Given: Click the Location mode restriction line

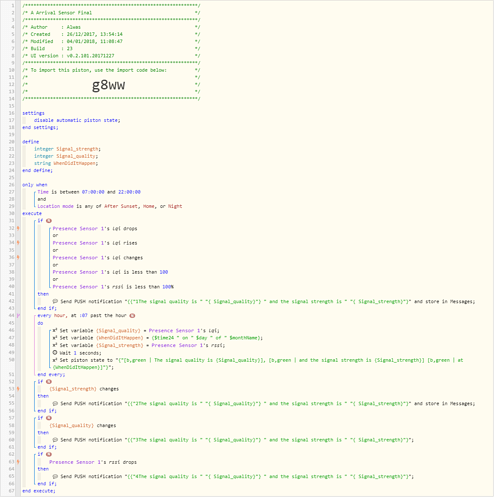Looking at the screenshot, I should (x=110, y=206).
